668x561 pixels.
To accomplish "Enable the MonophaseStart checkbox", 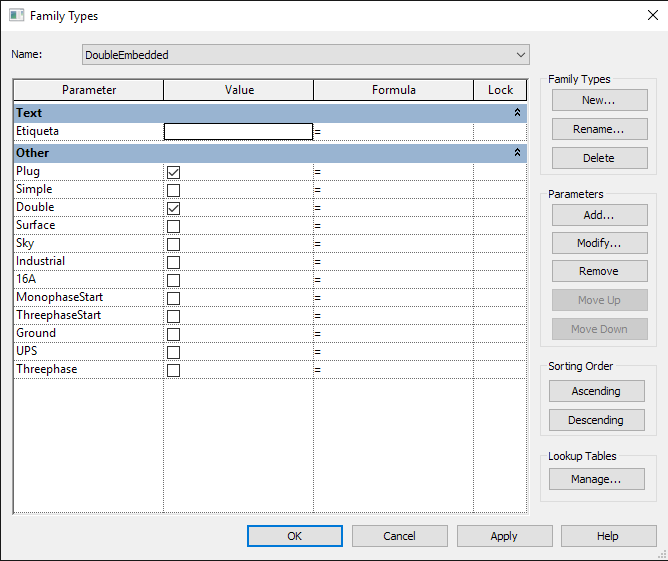I will (x=173, y=298).
